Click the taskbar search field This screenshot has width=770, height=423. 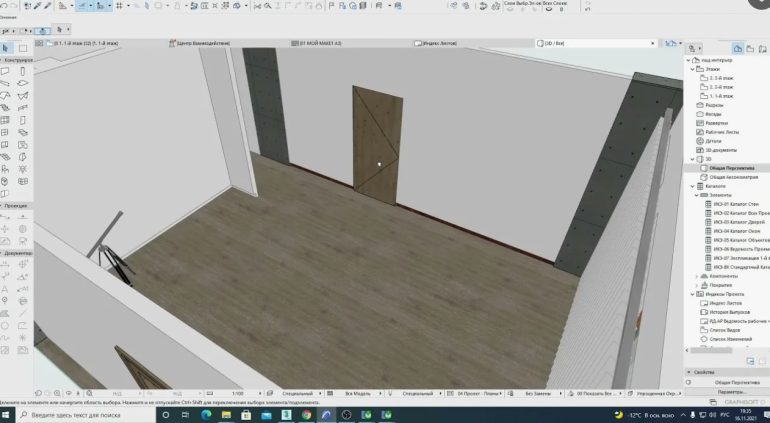86,415
